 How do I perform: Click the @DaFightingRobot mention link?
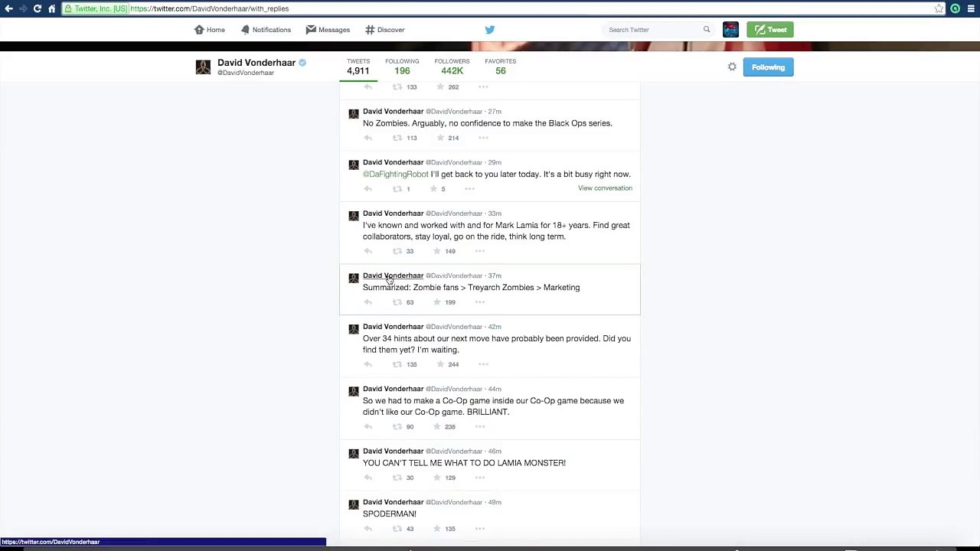coord(395,174)
